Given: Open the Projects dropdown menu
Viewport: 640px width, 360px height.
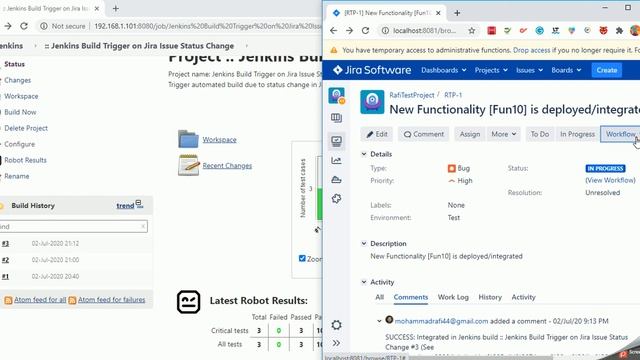Looking at the screenshot, I should pyautogui.click(x=491, y=70).
